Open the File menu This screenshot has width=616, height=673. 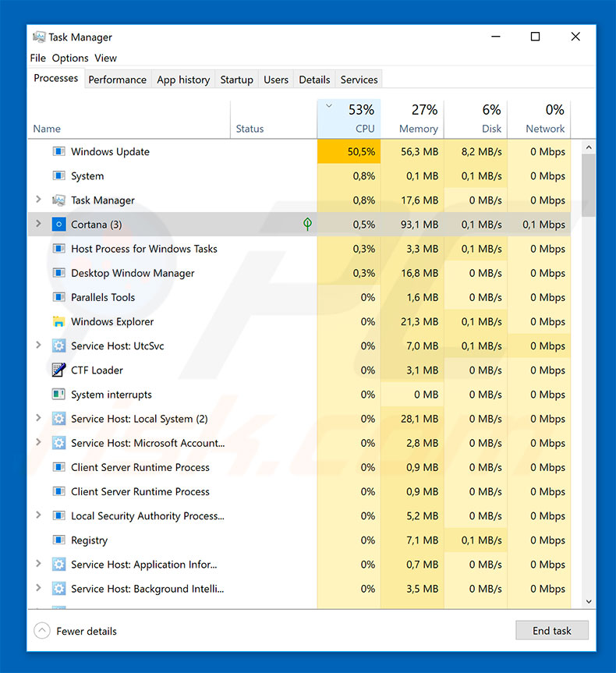tap(37, 58)
